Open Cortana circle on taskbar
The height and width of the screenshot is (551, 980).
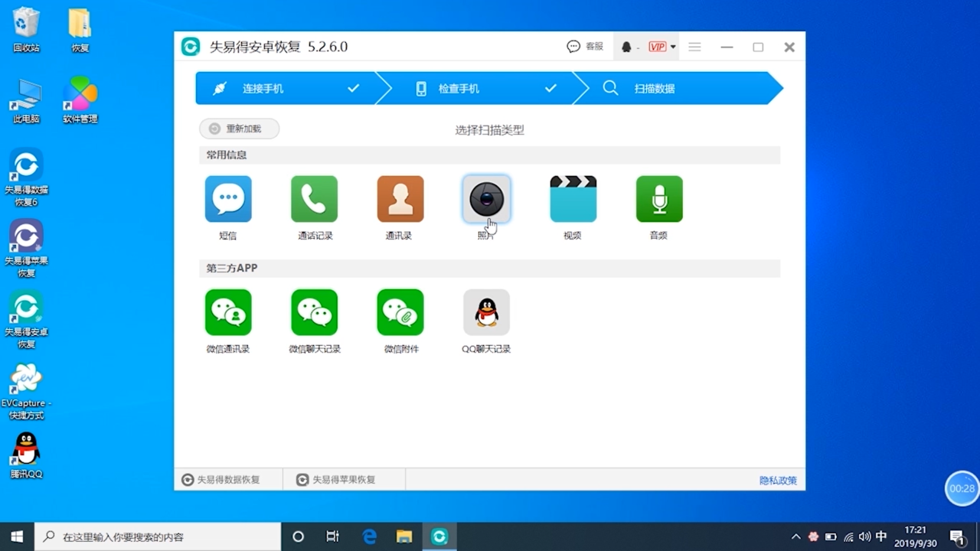click(x=299, y=536)
